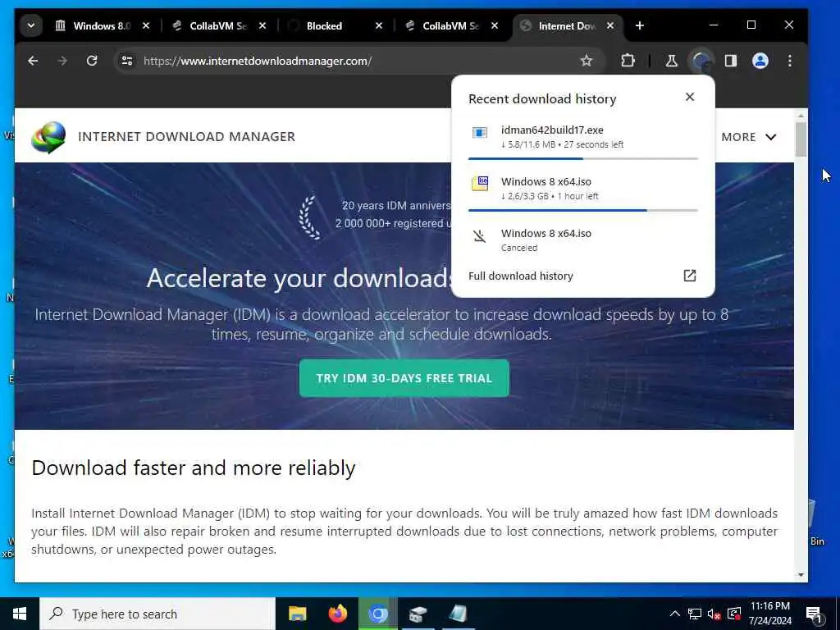Toggle the side panel icon

point(731,61)
